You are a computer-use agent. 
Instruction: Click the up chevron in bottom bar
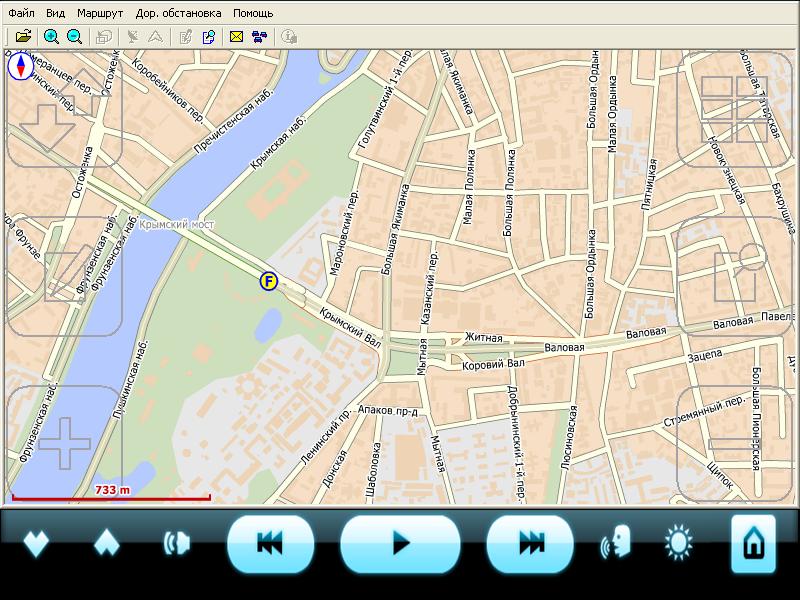click(x=107, y=544)
